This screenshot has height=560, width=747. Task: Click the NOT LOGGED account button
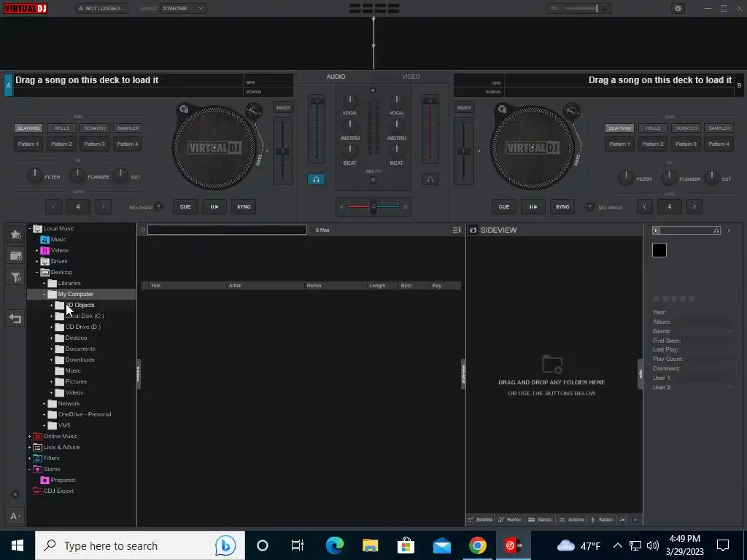102,8
